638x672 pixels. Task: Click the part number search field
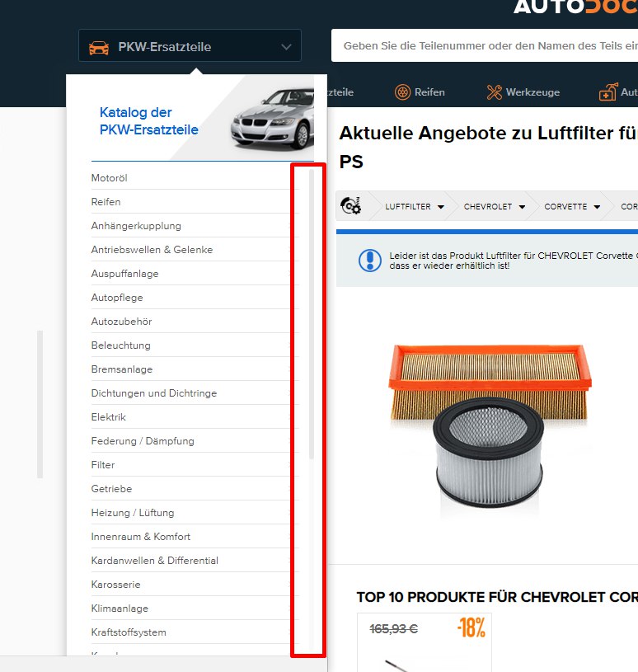(485, 46)
